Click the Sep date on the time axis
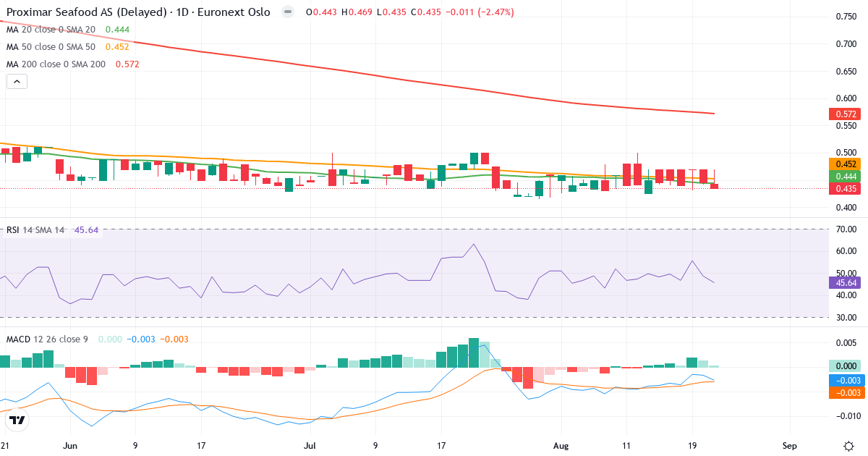 pos(790,446)
